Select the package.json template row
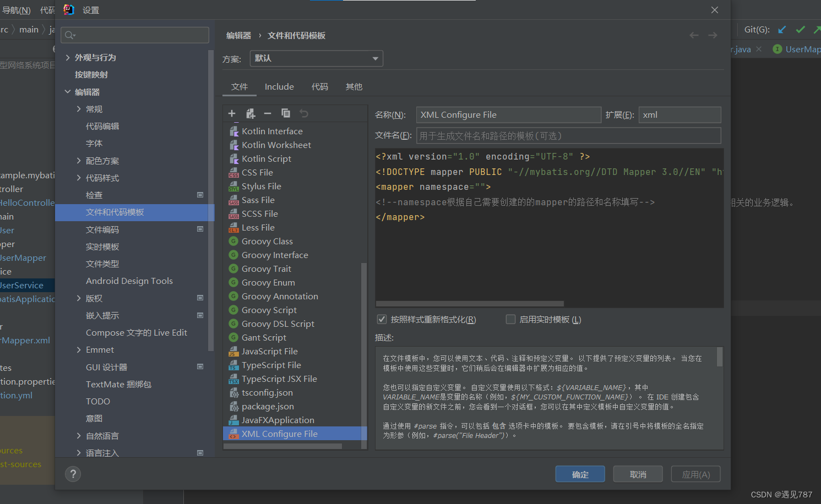 pos(295,406)
